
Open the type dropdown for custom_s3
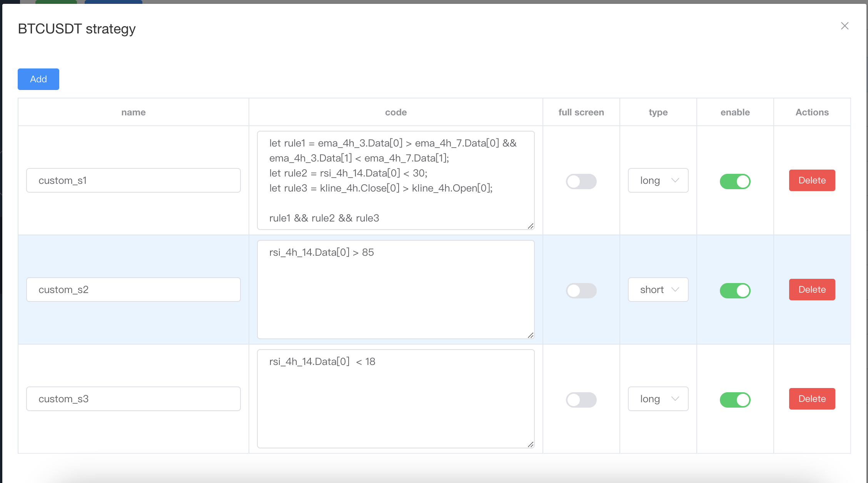point(658,399)
